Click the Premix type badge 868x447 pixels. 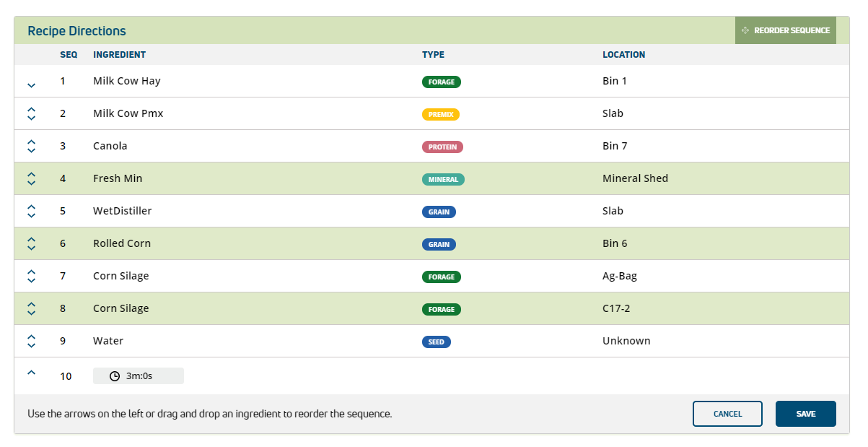pyautogui.click(x=440, y=114)
